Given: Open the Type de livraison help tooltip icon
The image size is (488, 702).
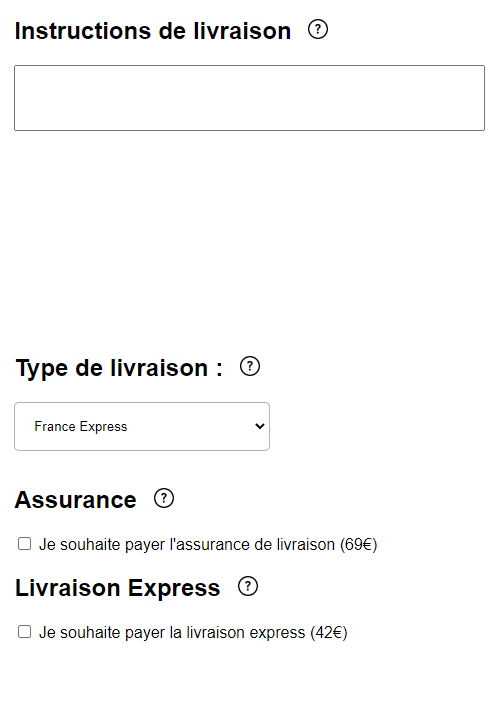Looking at the screenshot, I should pyautogui.click(x=250, y=366).
